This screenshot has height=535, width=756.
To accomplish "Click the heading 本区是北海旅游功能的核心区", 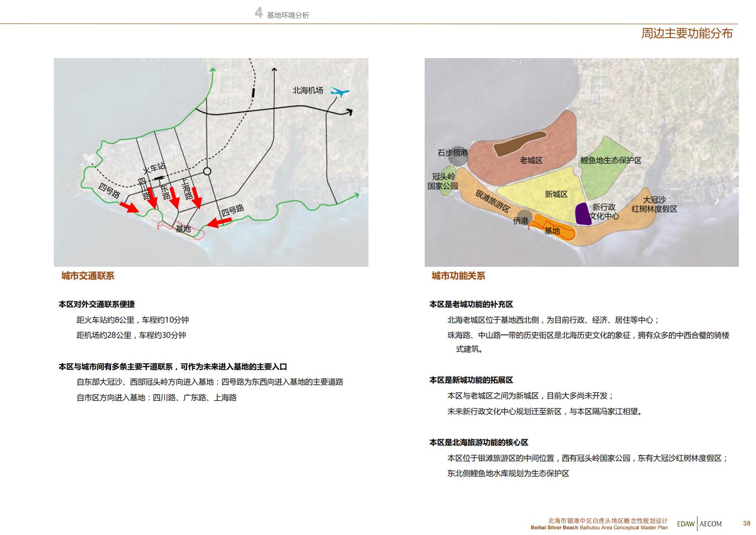I will pos(479,443).
